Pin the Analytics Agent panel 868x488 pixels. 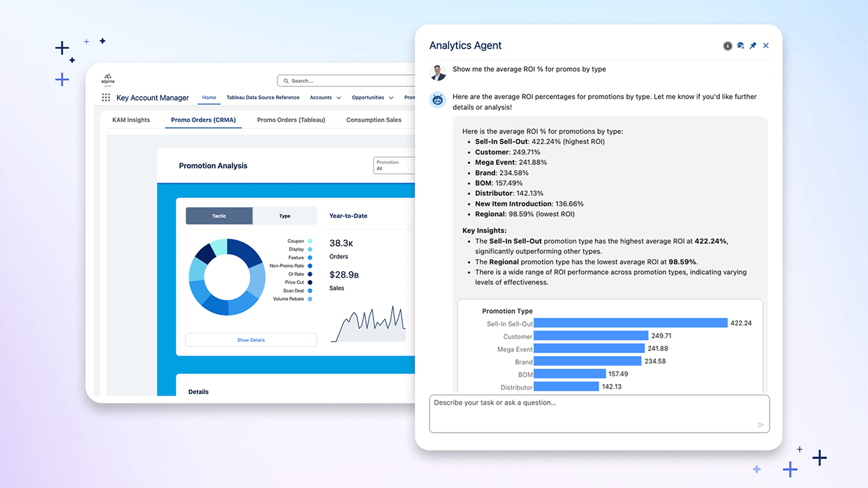(753, 45)
